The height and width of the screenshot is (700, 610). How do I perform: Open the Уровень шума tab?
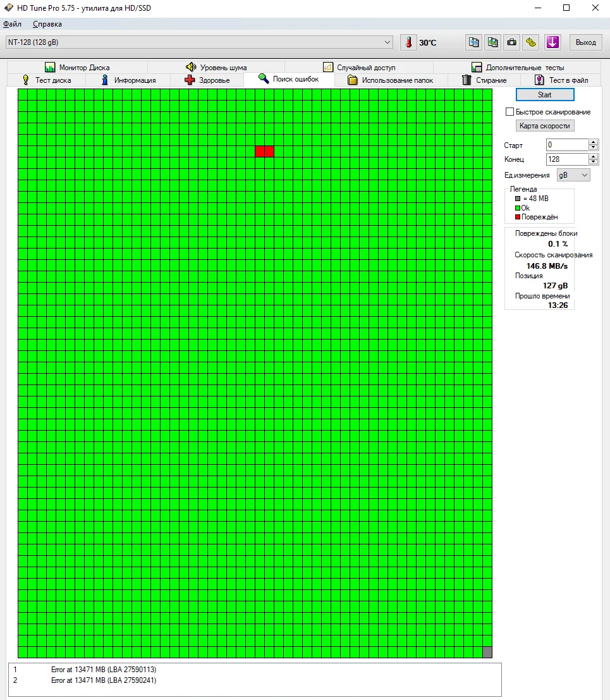coord(216,68)
